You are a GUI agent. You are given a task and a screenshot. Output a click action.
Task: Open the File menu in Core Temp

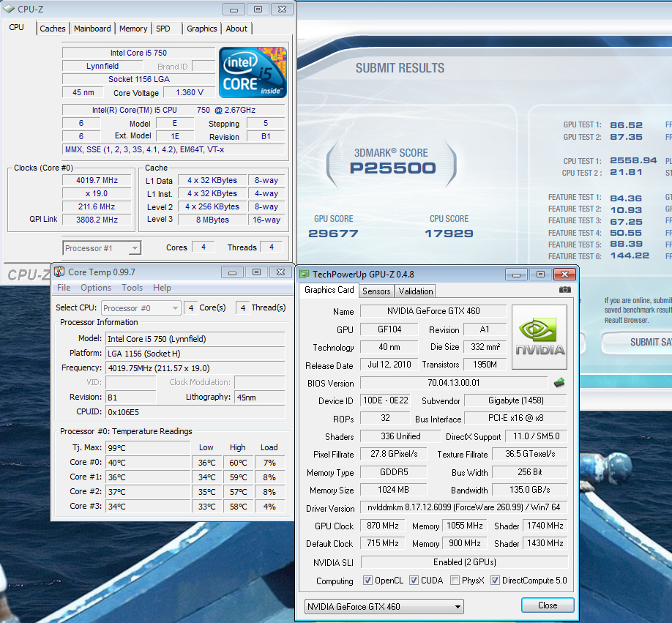coord(64,288)
